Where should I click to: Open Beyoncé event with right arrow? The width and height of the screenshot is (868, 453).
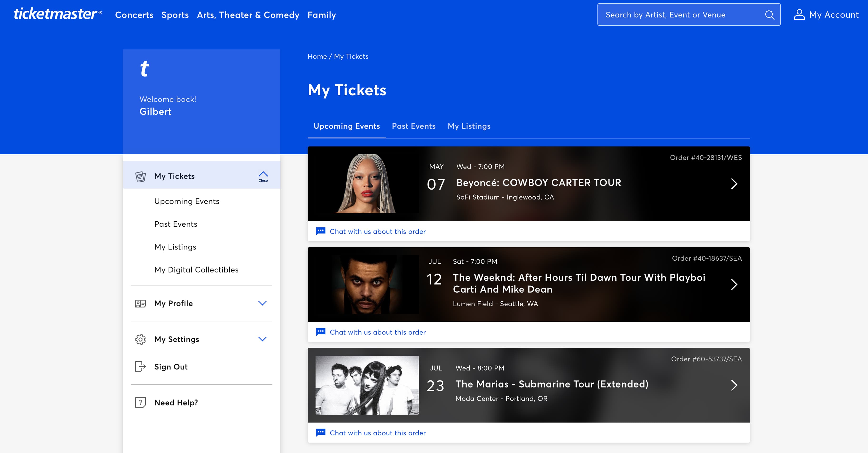pyautogui.click(x=734, y=184)
